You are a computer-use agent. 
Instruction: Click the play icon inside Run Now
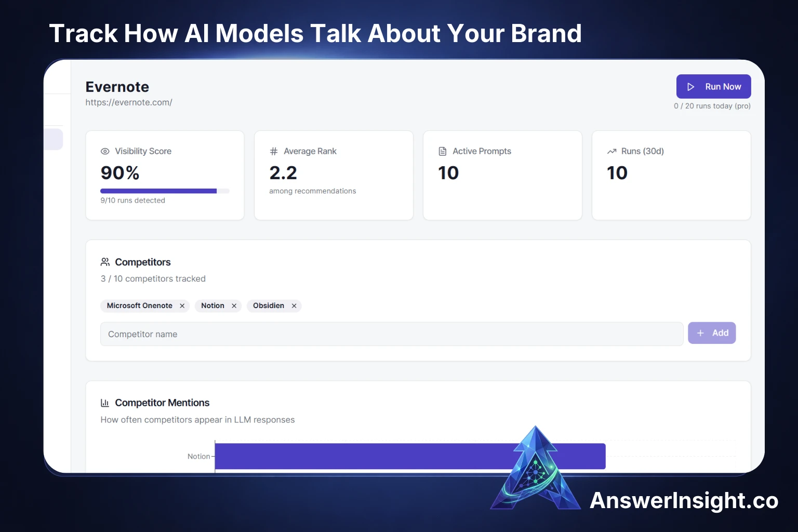pyautogui.click(x=690, y=87)
